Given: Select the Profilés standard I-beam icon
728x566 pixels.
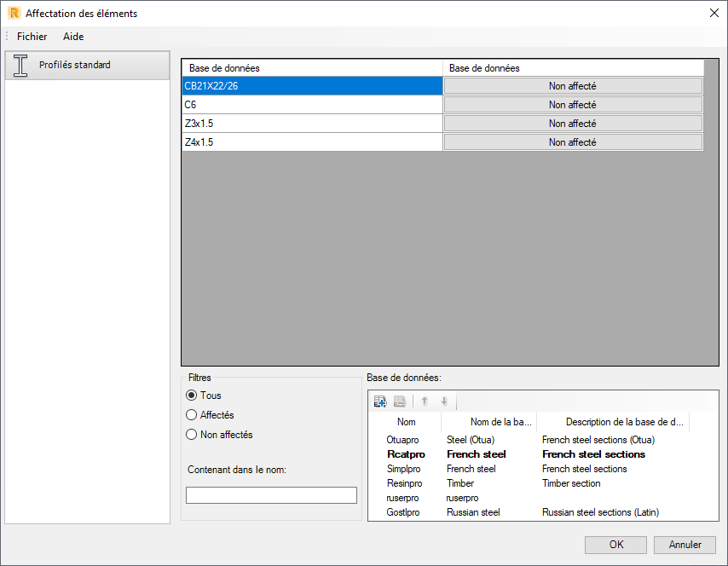Looking at the screenshot, I should (x=20, y=65).
